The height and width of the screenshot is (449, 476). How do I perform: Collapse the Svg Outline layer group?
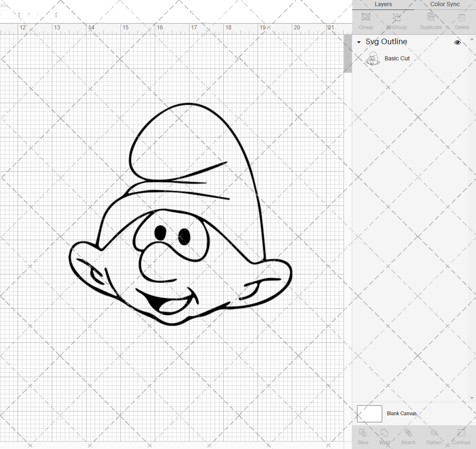[x=358, y=42]
